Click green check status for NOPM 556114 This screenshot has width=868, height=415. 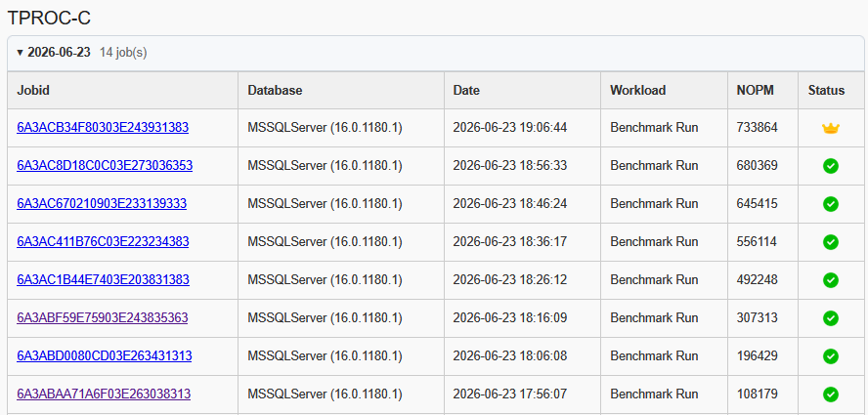click(830, 242)
